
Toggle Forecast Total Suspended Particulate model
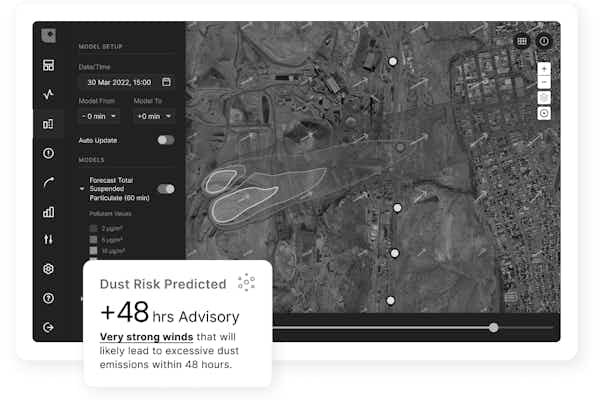[x=165, y=188]
